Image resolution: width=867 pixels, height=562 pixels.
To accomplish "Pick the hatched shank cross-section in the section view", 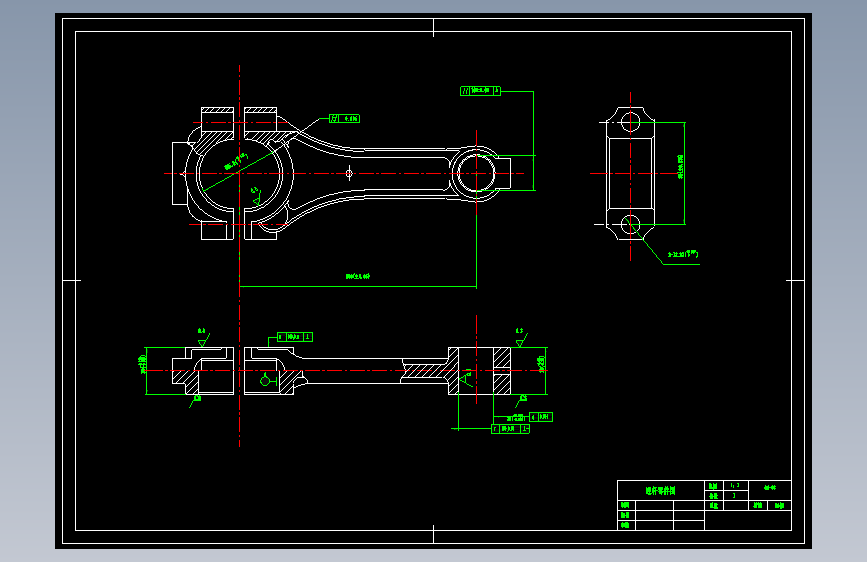I will pyautogui.click(x=425, y=371).
